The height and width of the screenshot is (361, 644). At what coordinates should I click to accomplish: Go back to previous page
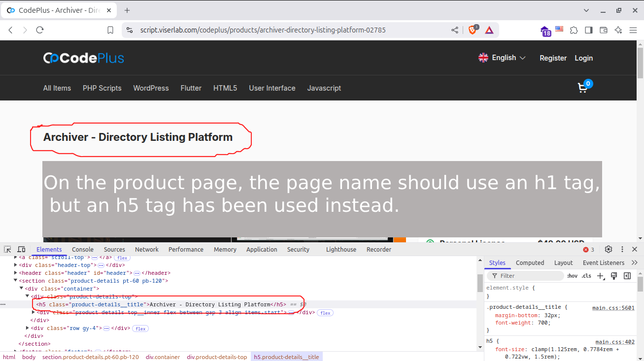pos(10,30)
